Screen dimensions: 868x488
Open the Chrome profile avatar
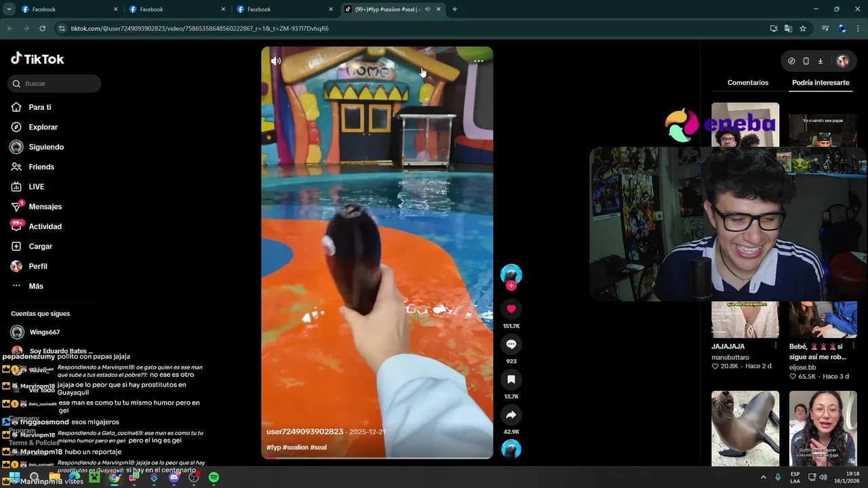[x=842, y=28]
